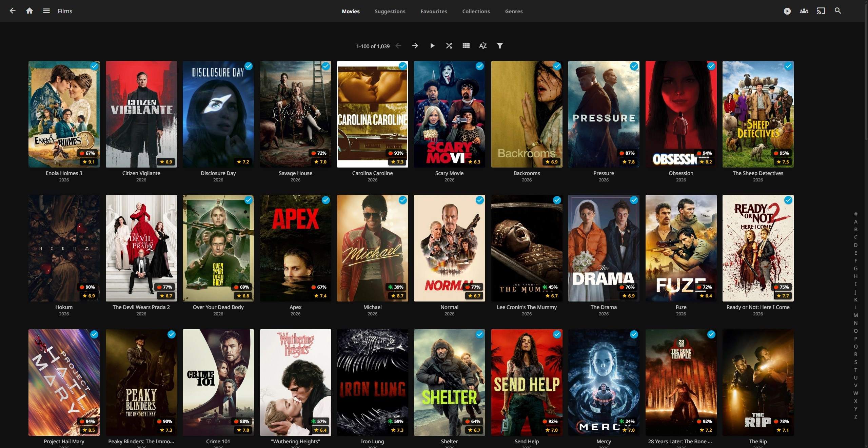Switch to the Favourites tab
The image size is (868, 448).
point(434,11)
